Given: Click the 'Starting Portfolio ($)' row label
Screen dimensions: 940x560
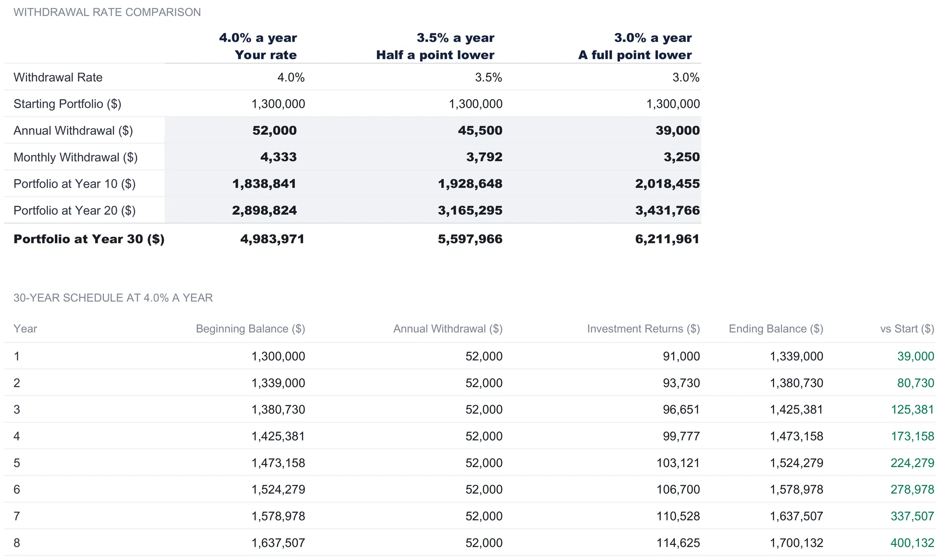Looking at the screenshot, I should (x=67, y=104).
